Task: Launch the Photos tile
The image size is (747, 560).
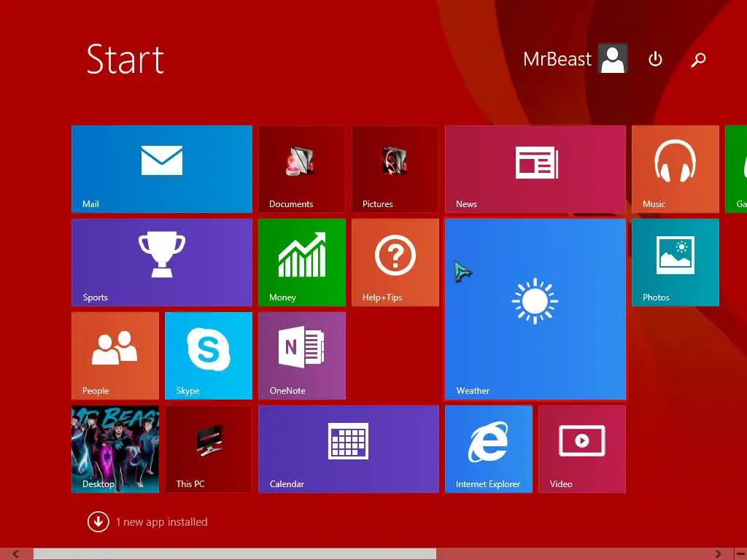Action: pos(675,262)
